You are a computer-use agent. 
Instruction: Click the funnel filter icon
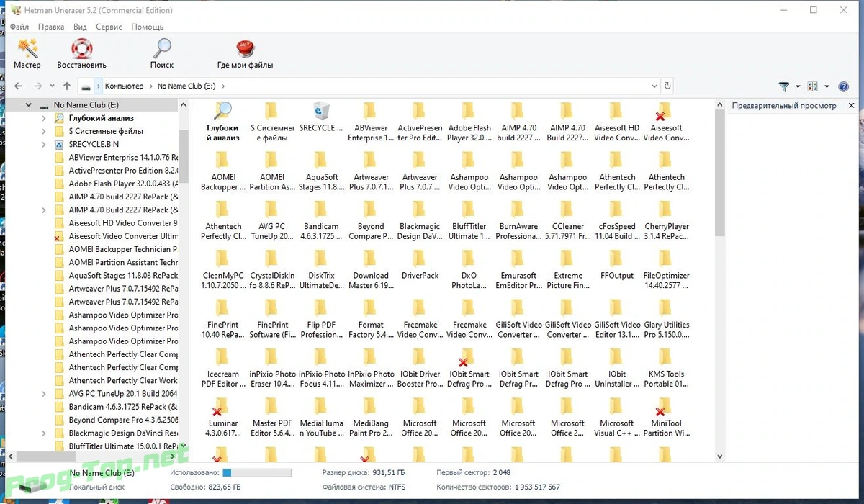784,86
